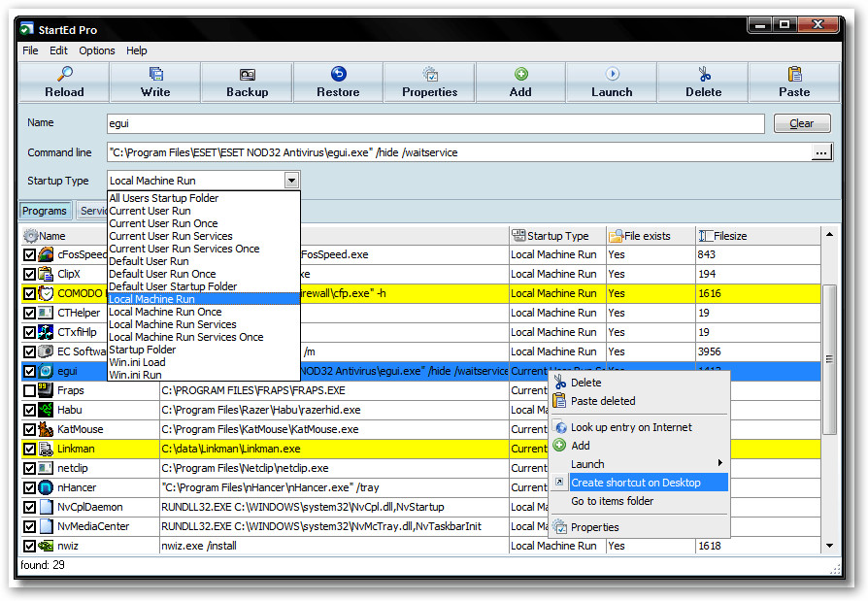Click the command line browse button
This screenshot has width=868, height=601.
[x=821, y=152]
